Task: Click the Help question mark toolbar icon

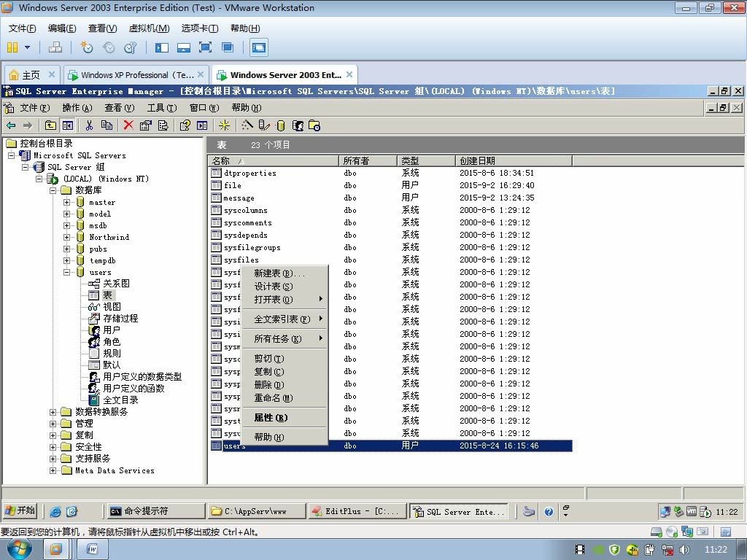Action: (x=185, y=125)
